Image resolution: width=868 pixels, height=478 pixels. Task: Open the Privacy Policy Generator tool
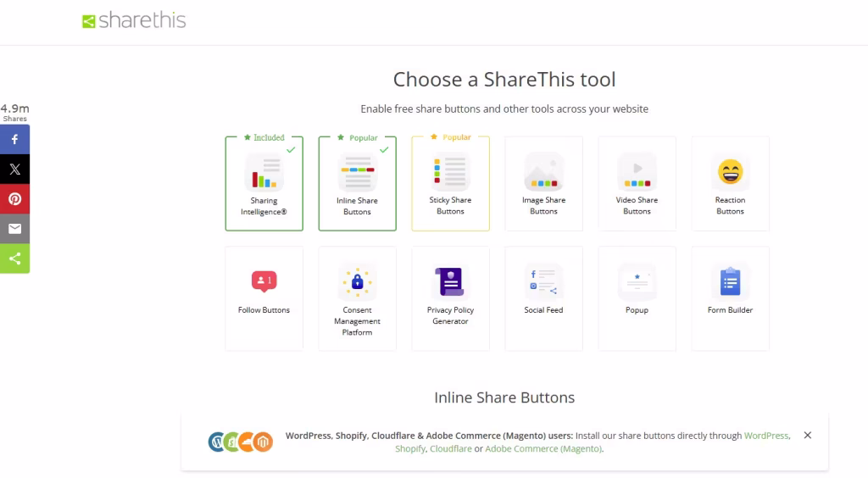(x=450, y=298)
